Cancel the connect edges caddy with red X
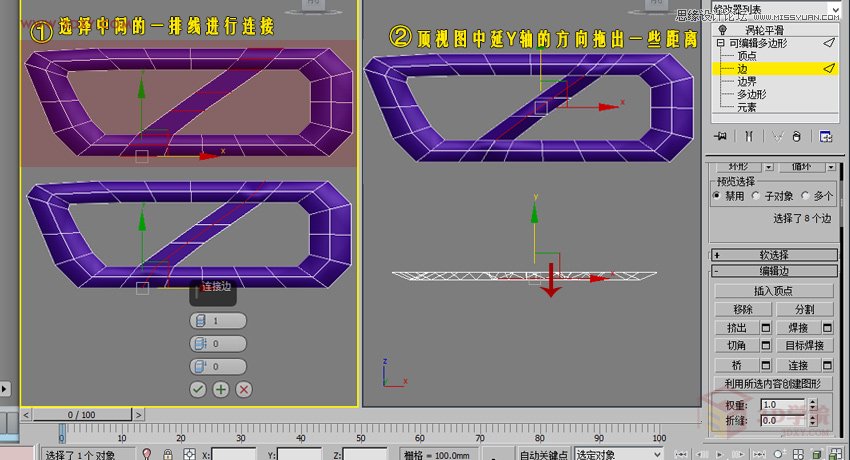Viewport: 850px width, 460px height. 243,388
